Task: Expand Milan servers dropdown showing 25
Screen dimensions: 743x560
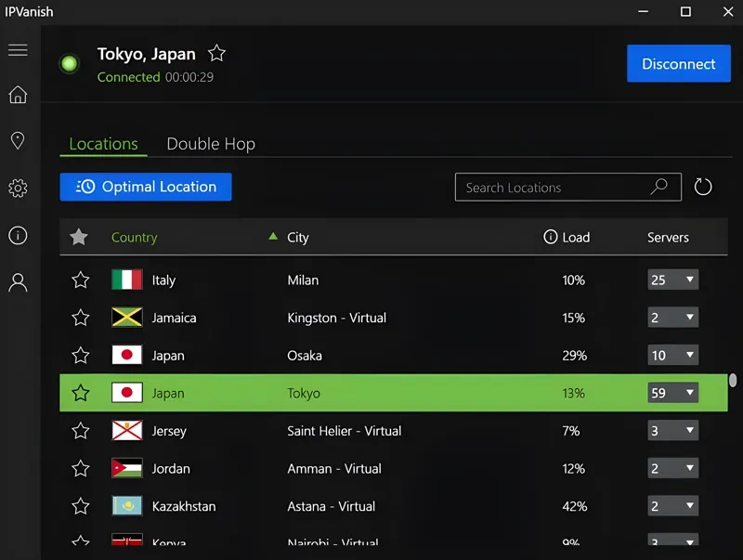Action: 672,280
